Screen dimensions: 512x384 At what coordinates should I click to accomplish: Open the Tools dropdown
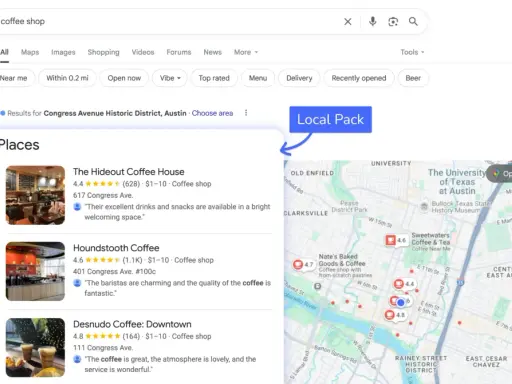[x=412, y=52]
